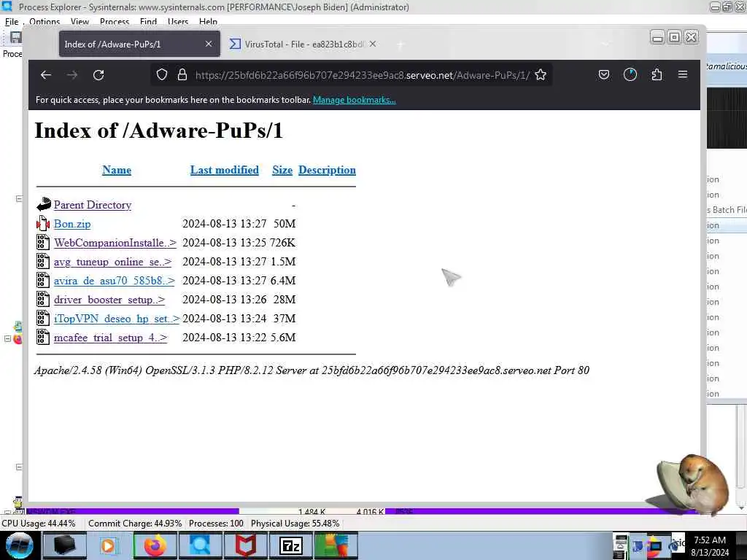This screenshot has height=560, width=747.
Task: Go back using the browser back arrow
Action: 46,75
